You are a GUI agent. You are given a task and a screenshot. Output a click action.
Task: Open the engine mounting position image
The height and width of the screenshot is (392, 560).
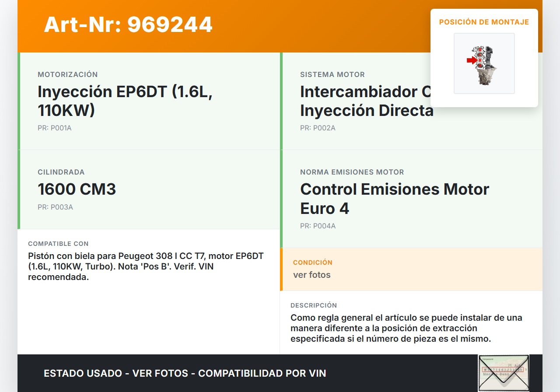pyautogui.click(x=484, y=63)
